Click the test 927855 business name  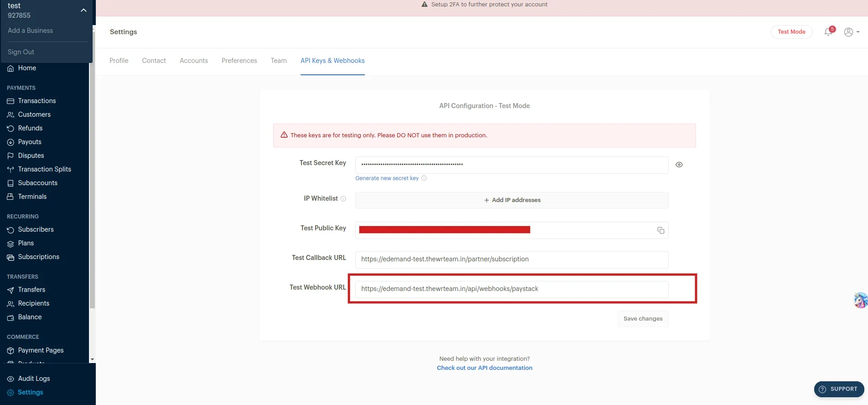tap(19, 10)
